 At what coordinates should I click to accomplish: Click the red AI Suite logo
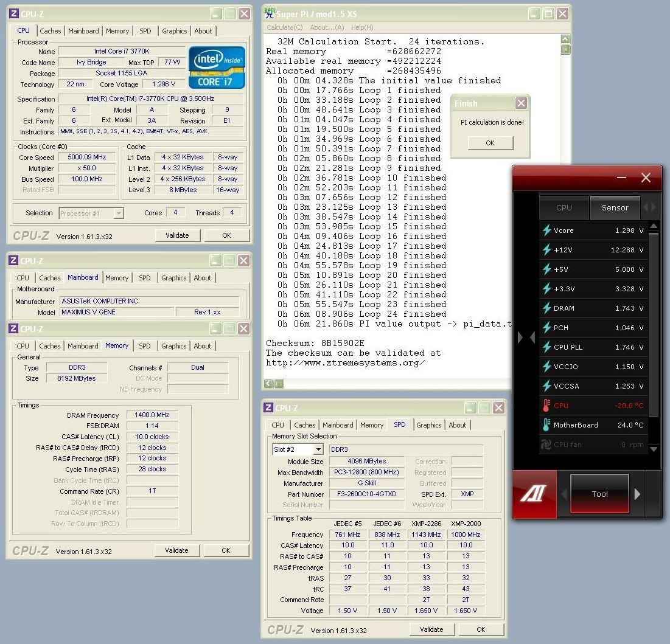pos(534,494)
